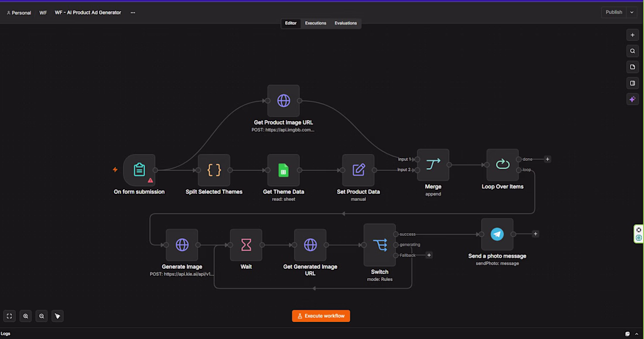Go to the Personal project breadcrumb
The width and height of the screenshot is (644, 339).
(19, 13)
